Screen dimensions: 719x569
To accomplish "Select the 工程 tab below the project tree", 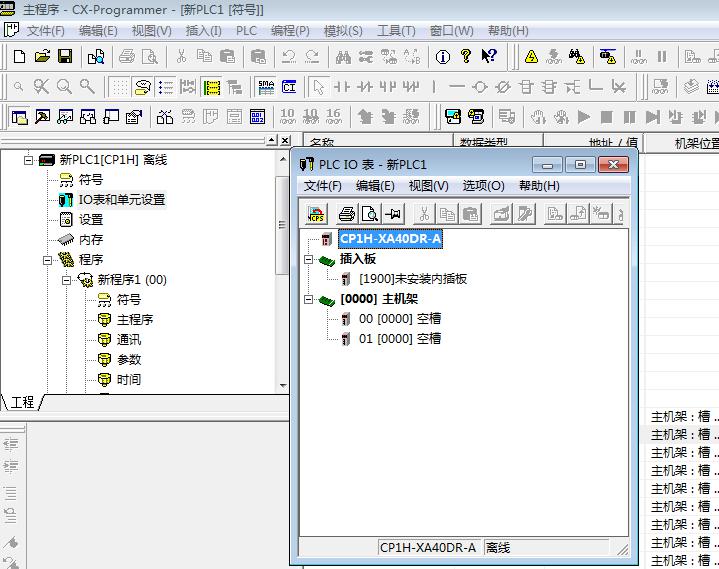I will coord(22,402).
